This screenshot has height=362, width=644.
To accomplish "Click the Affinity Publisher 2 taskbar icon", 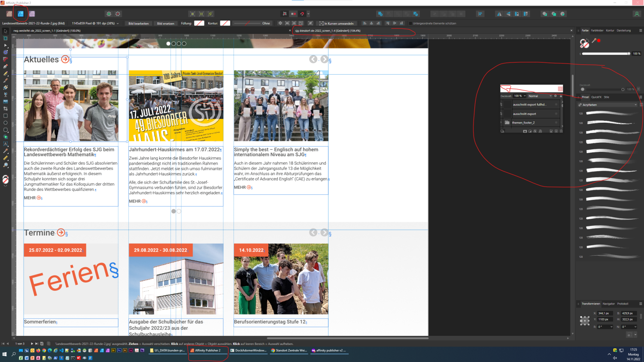I will (208, 350).
